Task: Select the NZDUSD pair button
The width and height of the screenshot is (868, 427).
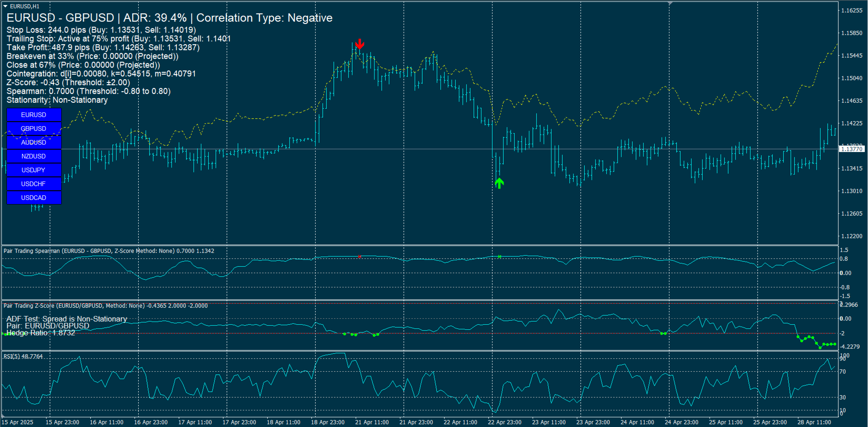Action: point(33,156)
